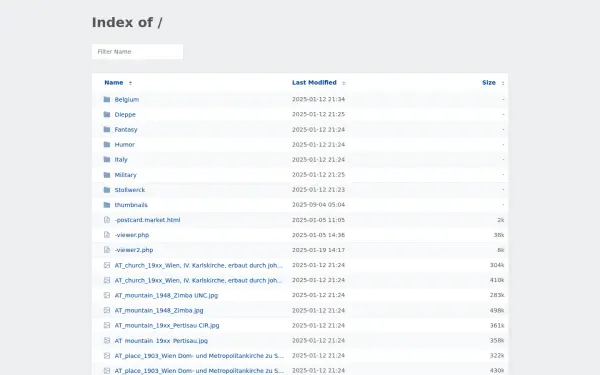Click the Belgium row date 2025-01-12 21:34
600x375 pixels.
(318, 99)
